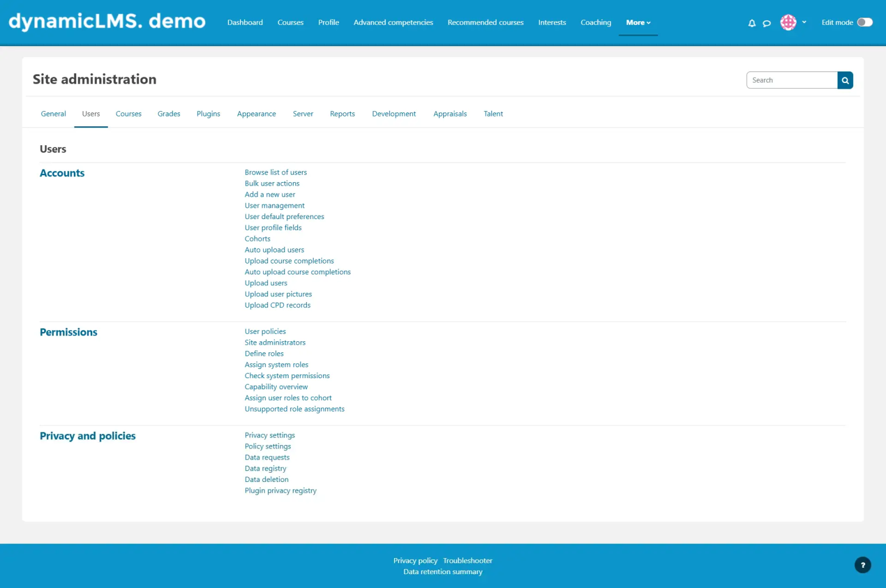Open Capability overview link
Image resolution: width=886 pixels, height=588 pixels.
coord(276,387)
